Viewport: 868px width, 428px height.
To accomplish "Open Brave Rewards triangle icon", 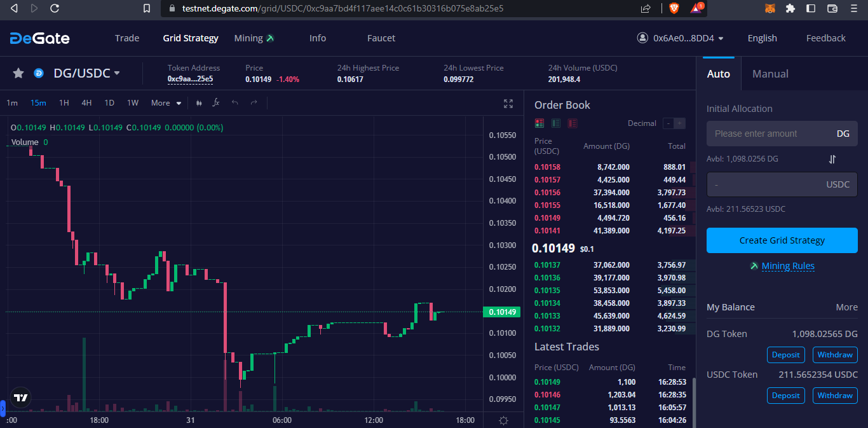I will point(696,8).
